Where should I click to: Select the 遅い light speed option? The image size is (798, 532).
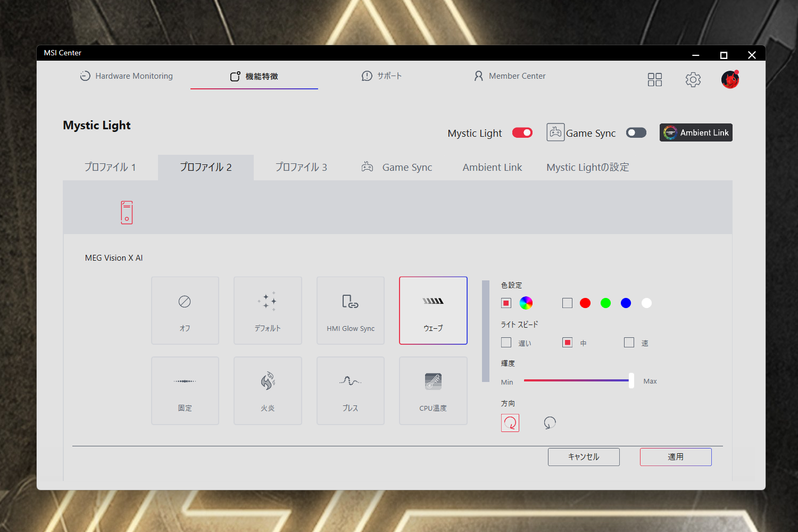tap(506, 342)
